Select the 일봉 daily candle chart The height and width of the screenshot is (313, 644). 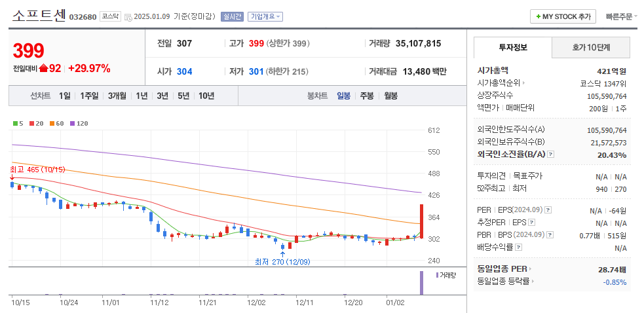click(x=343, y=96)
